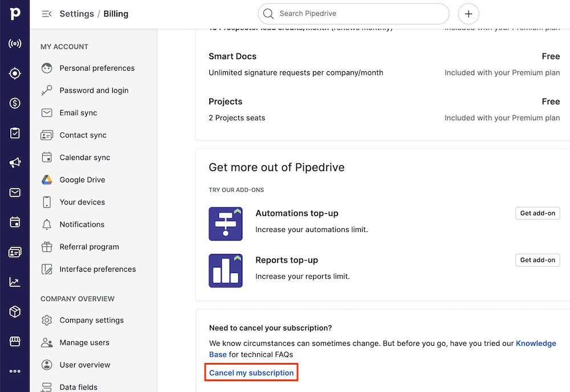Image resolution: width=570 pixels, height=392 pixels.
Task: Click the Notifications bell icon
Action: click(x=47, y=224)
